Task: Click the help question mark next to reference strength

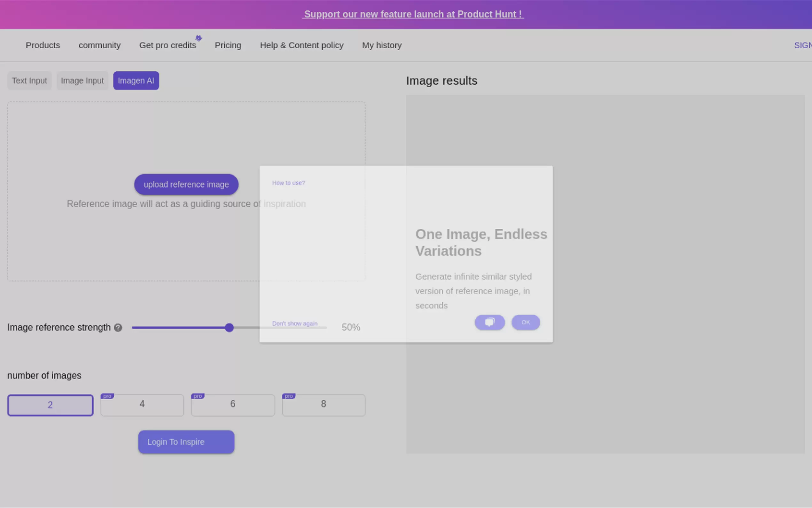Action: coord(118,328)
